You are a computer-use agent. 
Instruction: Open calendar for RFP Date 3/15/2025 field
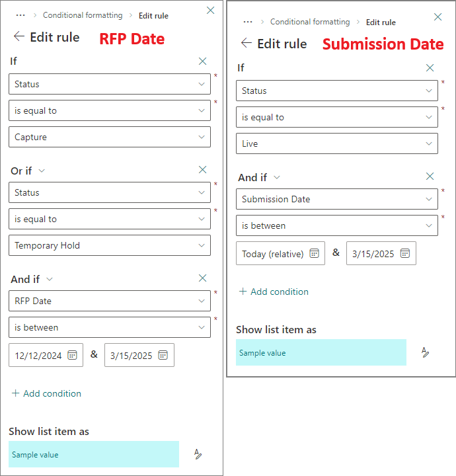(x=163, y=355)
